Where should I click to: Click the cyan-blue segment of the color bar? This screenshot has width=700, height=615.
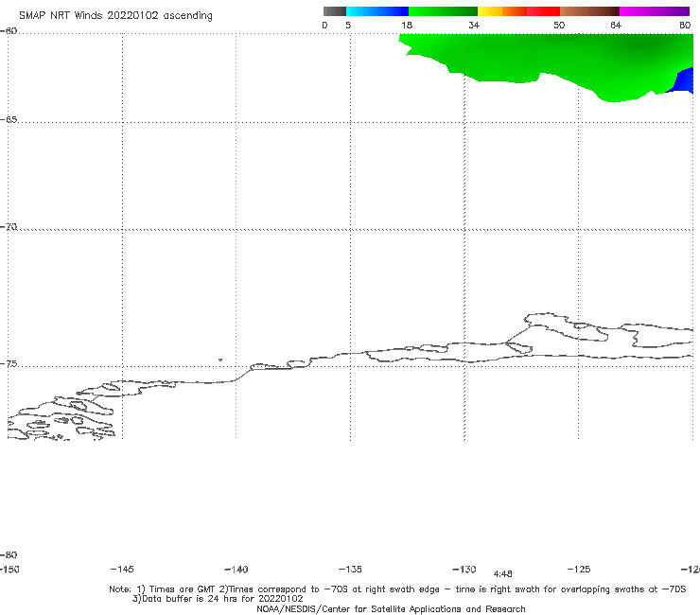click(x=376, y=11)
